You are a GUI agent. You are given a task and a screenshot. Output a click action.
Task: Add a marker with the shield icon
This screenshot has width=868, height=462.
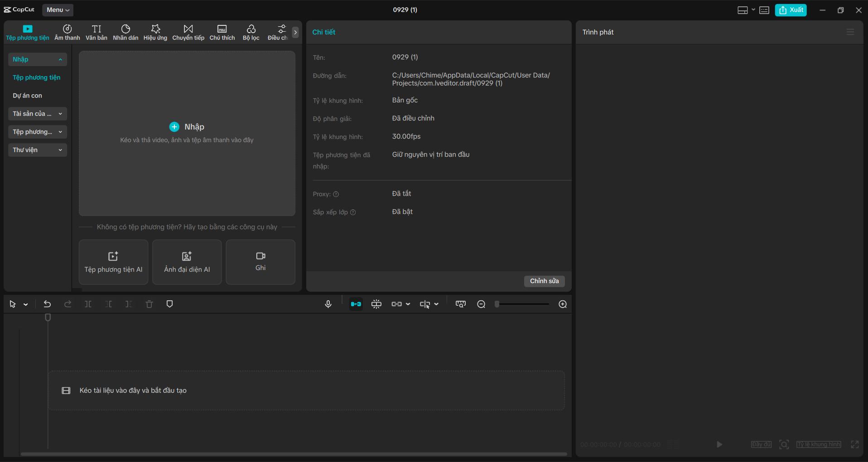coord(169,304)
